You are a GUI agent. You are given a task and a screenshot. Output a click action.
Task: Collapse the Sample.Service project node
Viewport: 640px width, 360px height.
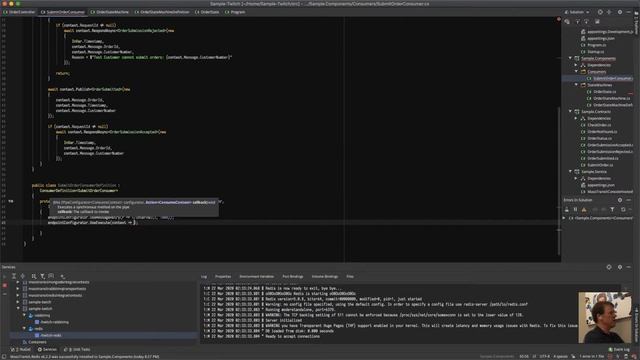click(x=571, y=172)
